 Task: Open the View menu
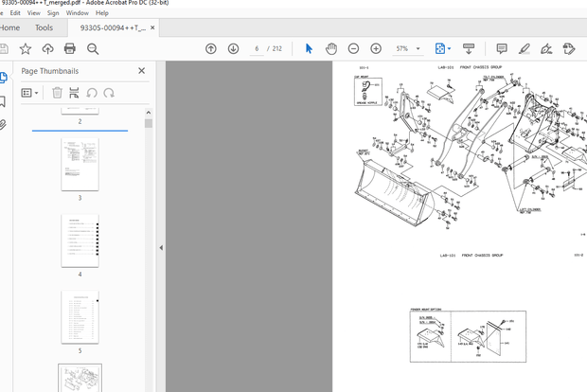point(34,13)
